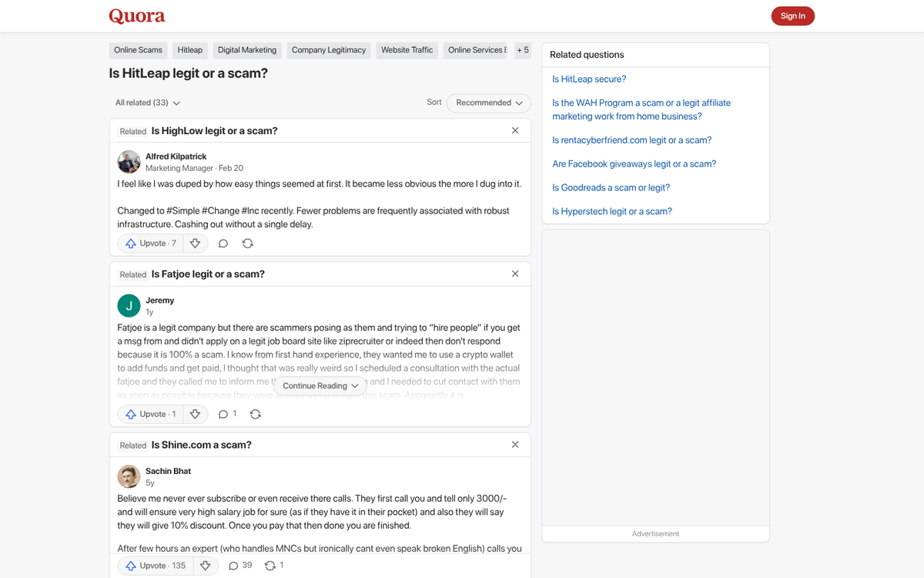Repost Jeremy's answer about Fatjoe
Viewport: 924px width, 578px height.
[x=255, y=414]
